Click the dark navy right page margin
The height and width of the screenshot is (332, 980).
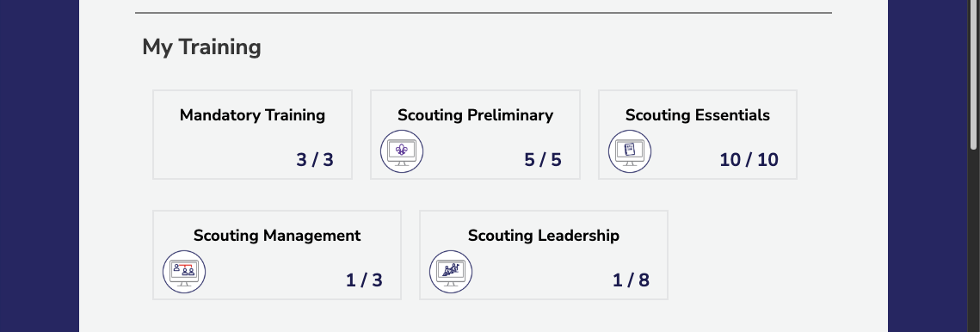pos(928,166)
